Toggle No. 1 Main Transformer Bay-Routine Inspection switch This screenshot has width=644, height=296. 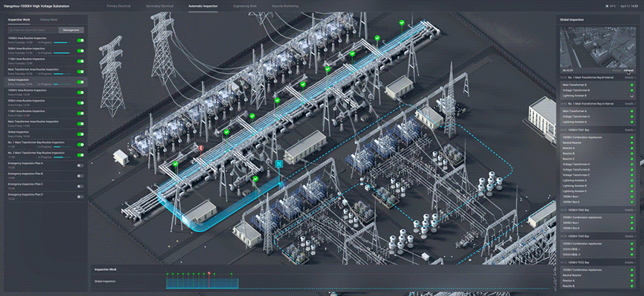(x=80, y=145)
